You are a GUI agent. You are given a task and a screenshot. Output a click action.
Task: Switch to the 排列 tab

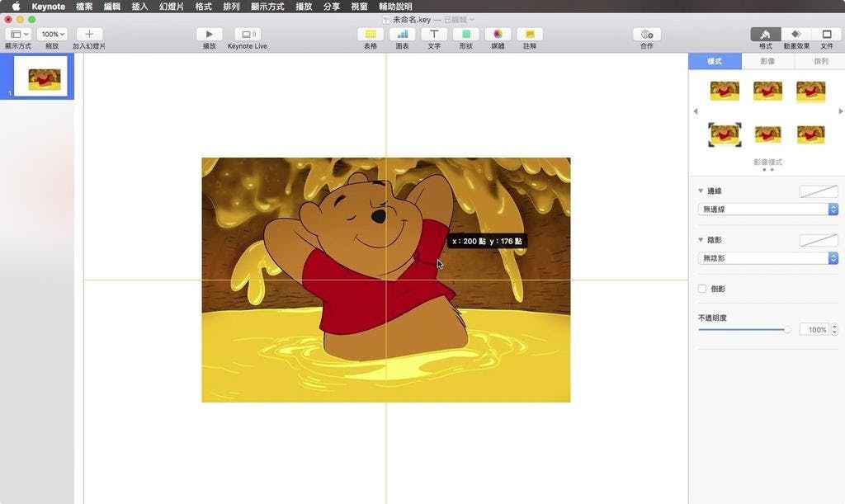click(x=821, y=61)
